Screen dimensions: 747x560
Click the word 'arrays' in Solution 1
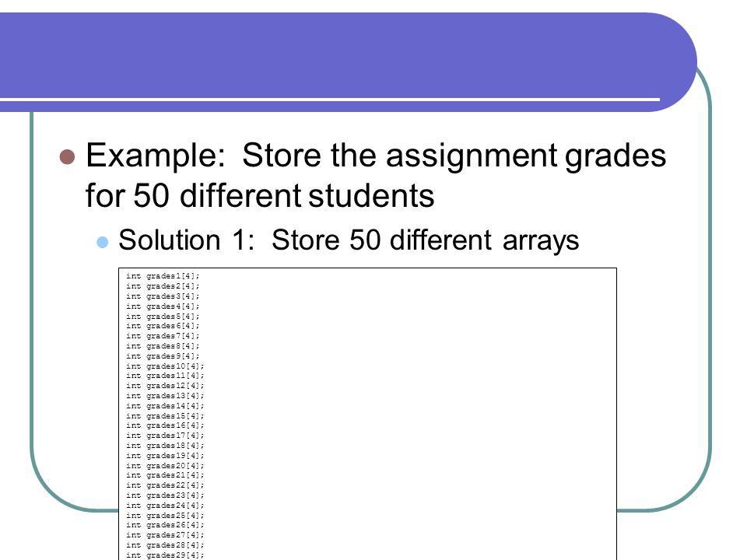point(541,240)
